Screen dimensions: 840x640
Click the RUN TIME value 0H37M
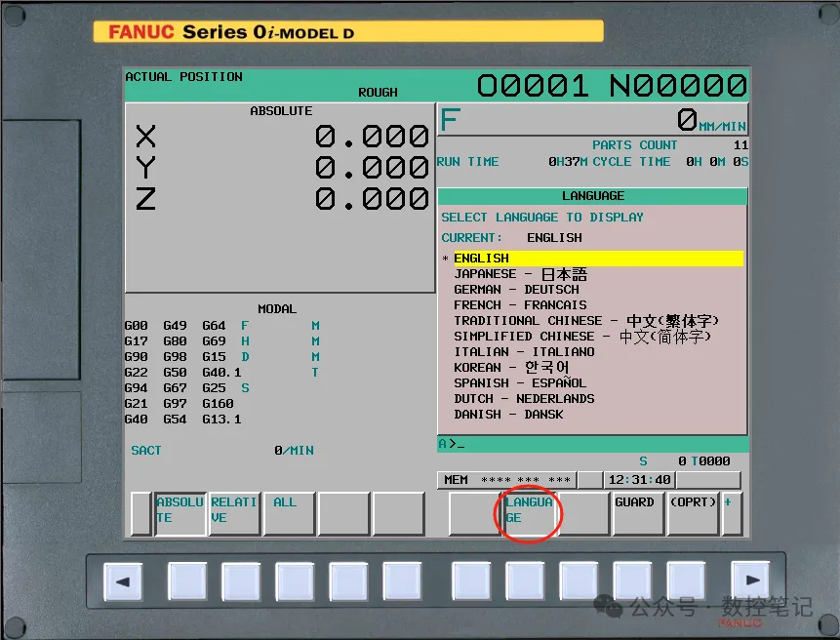click(568, 161)
